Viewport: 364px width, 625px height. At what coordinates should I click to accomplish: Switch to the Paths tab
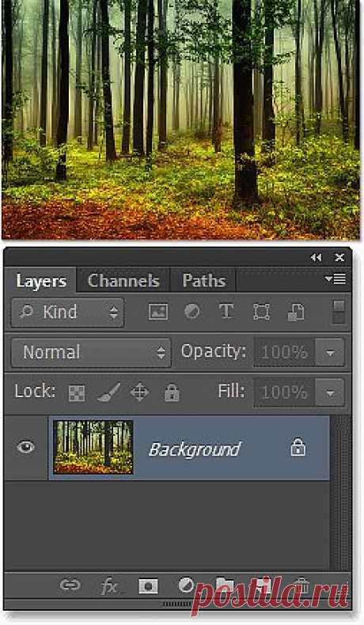click(x=203, y=281)
